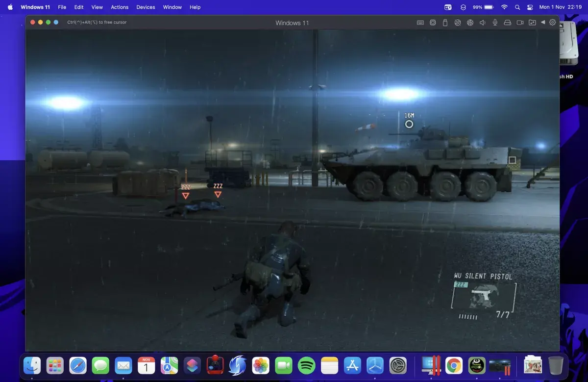Viewport: 588px width, 382px height.
Task: Toggle the crossed-out network sharing icon
Action: pyautogui.click(x=458, y=23)
